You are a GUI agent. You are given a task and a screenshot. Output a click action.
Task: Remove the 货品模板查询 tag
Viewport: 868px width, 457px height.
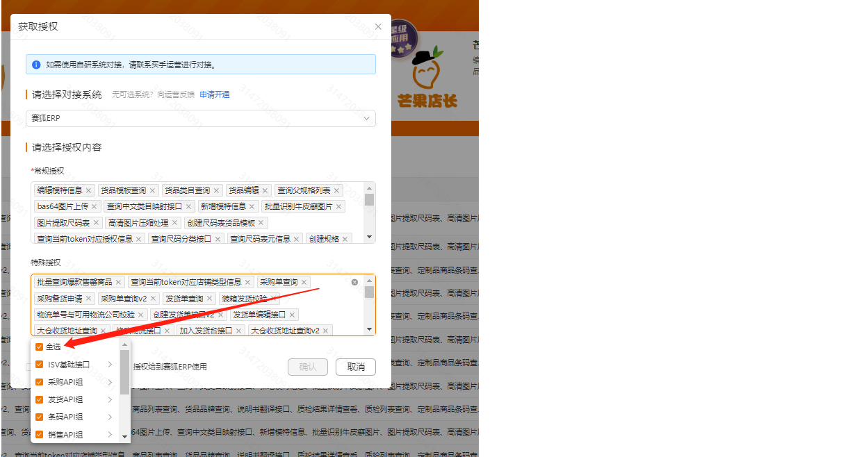click(152, 190)
